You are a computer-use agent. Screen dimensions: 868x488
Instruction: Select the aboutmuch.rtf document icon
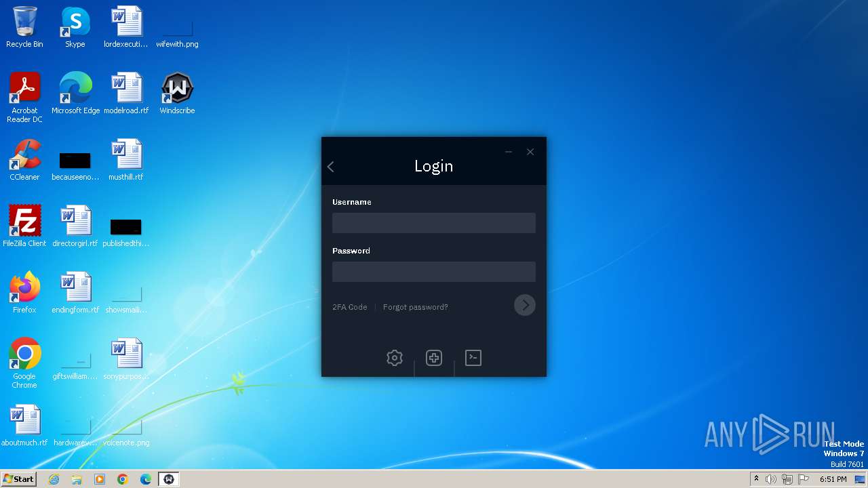coord(24,426)
